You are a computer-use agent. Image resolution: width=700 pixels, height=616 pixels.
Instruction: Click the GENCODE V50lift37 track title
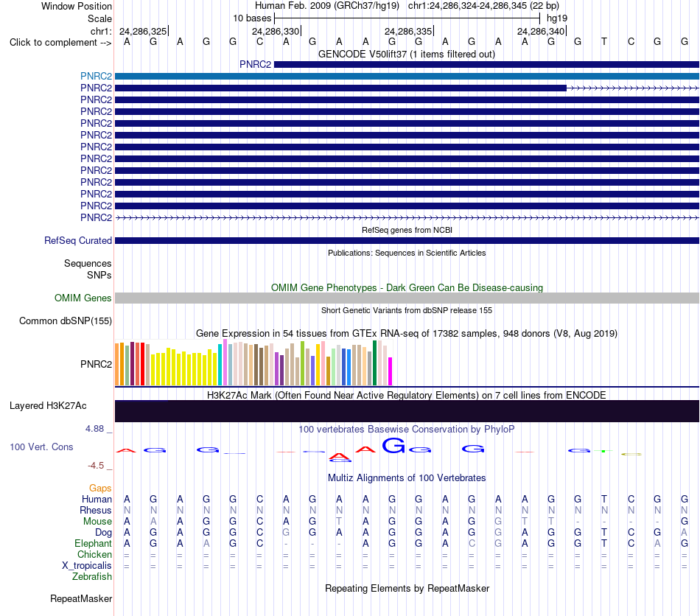pos(407,55)
